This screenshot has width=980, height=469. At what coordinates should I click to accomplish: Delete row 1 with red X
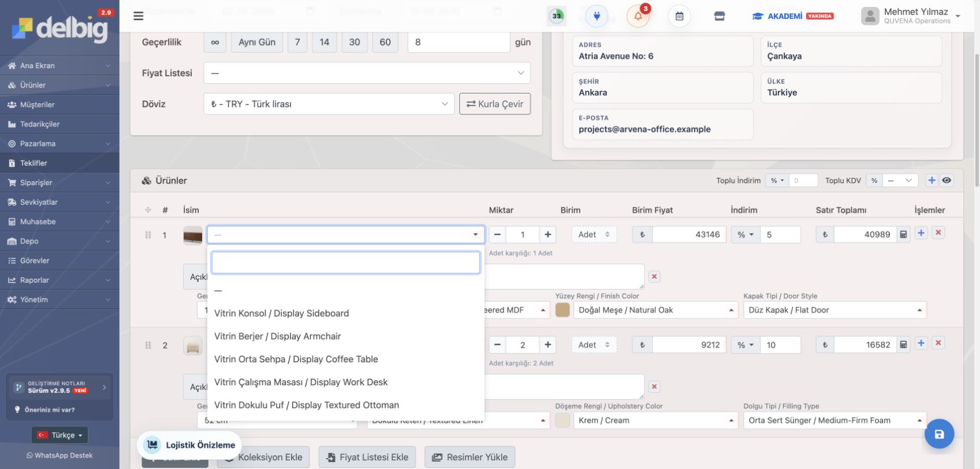tap(938, 233)
